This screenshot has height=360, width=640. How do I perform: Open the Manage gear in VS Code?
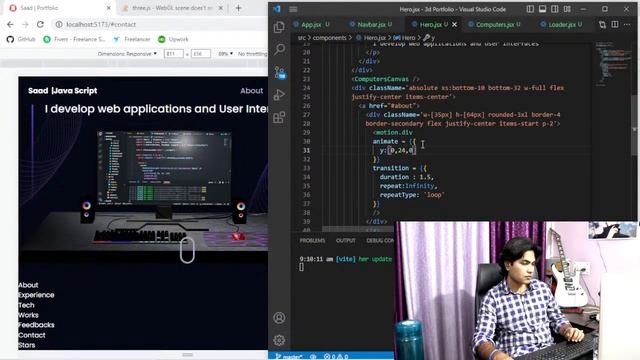coord(279,340)
